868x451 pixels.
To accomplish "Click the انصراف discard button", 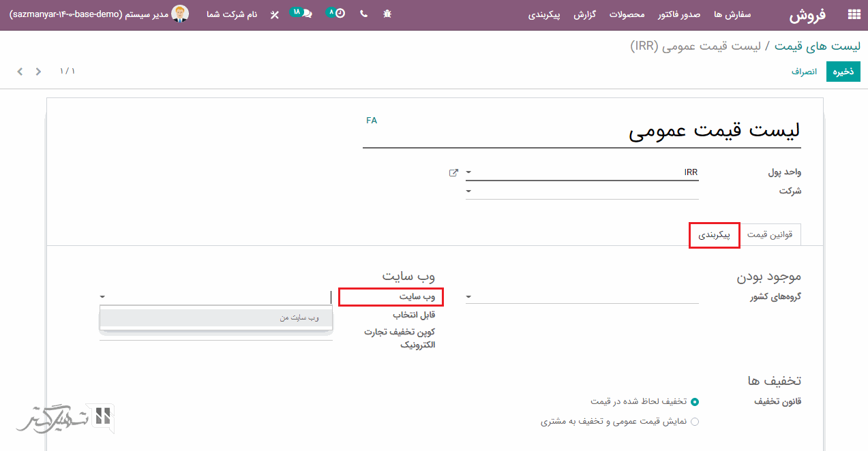I will click(804, 72).
